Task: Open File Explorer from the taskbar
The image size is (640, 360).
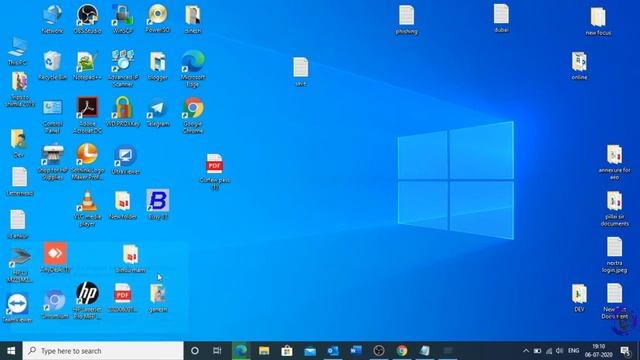Action: coord(264,351)
